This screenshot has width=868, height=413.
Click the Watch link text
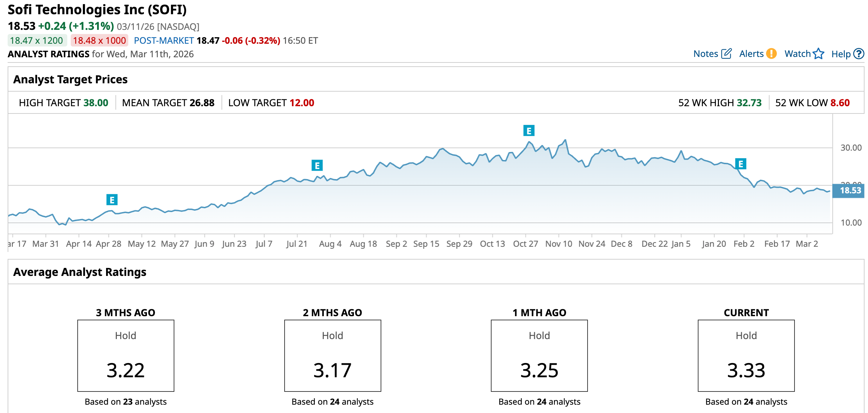pyautogui.click(x=797, y=54)
